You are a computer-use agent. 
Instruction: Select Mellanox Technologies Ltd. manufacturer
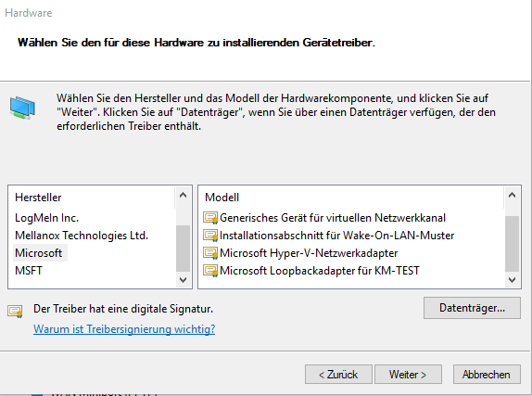click(x=82, y=236)
